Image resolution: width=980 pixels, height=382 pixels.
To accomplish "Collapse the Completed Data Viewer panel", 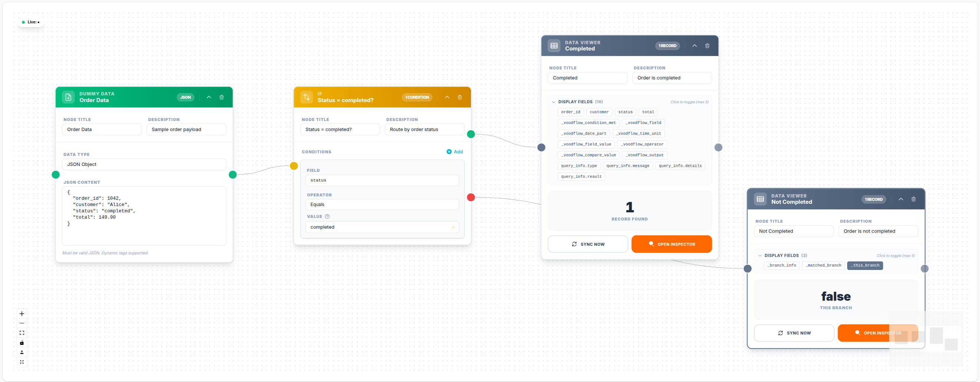I will pos(694,45).
